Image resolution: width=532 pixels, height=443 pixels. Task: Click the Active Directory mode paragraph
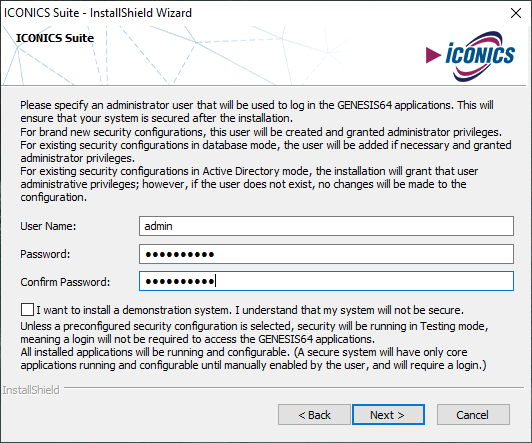click(x=249, y=184)
